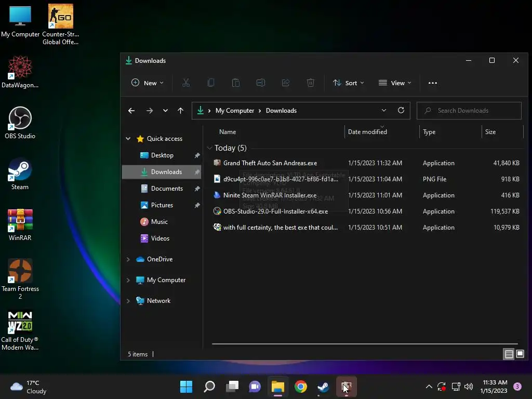Click the horizontal scrollbar in file list
Screen dimensions: 532x399
click(x=365, y=344)
